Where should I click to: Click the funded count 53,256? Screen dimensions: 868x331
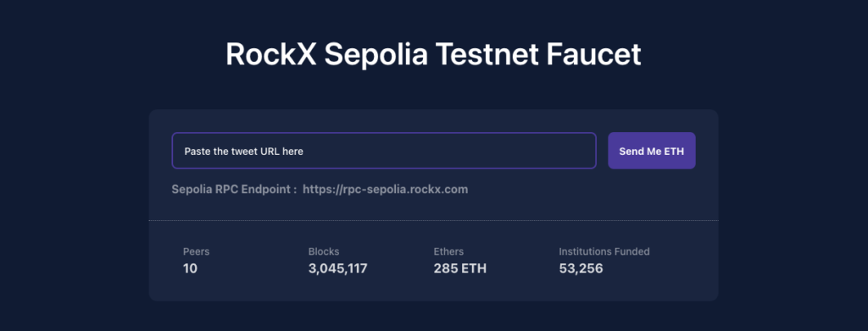[581, 269]
